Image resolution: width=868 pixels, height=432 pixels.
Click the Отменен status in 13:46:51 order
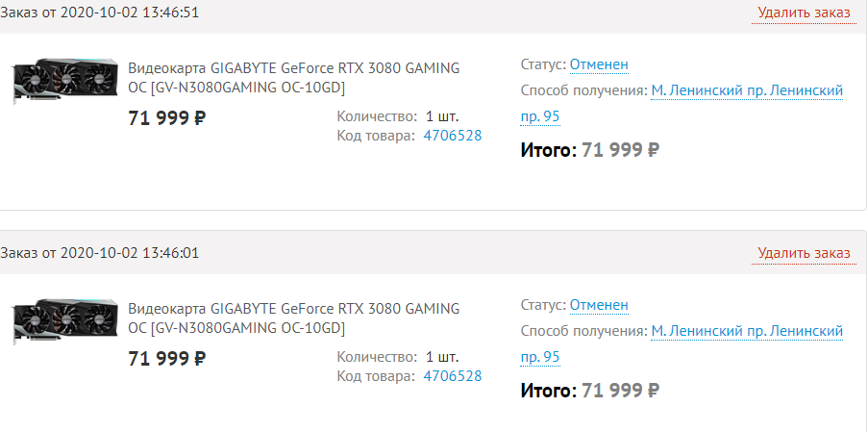point(599,64)
